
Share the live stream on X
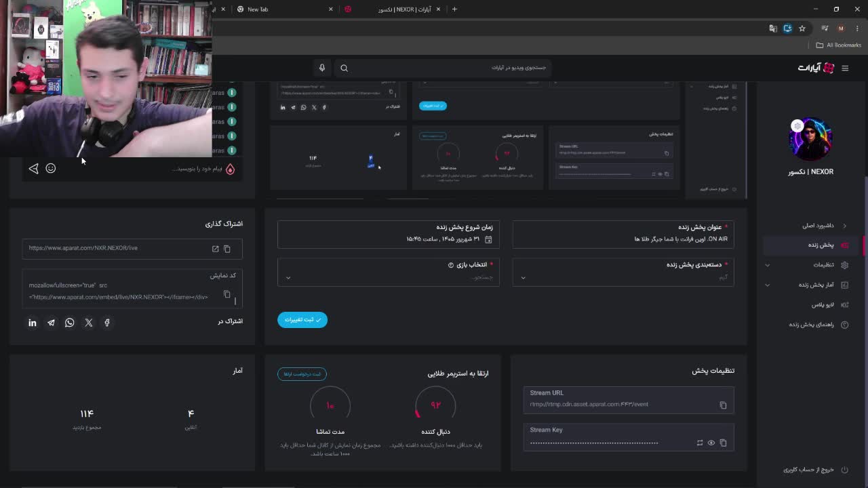point(88,323)
